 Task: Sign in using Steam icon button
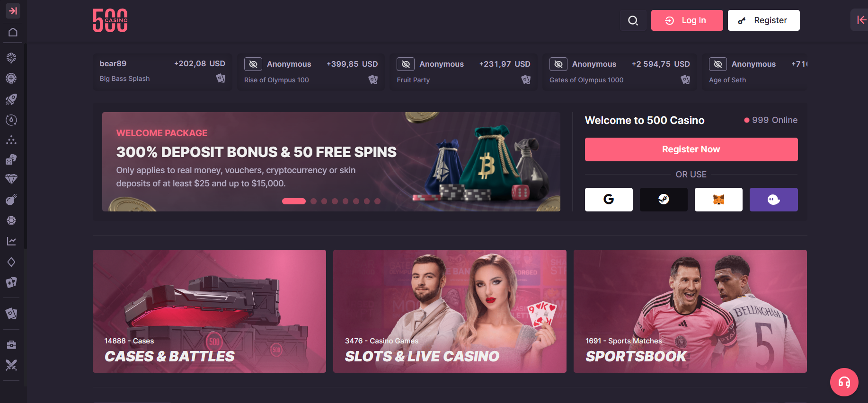(x=664, y=200)
